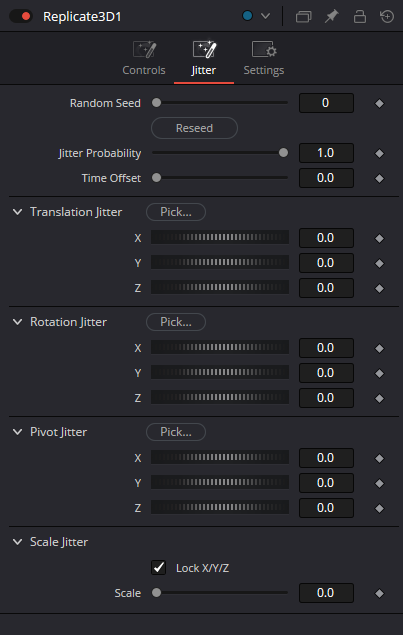Viewport: 403px width, 635px height.
Task: Click Pivot Jitter Z thumbwheel
Action: pos(220,508)
